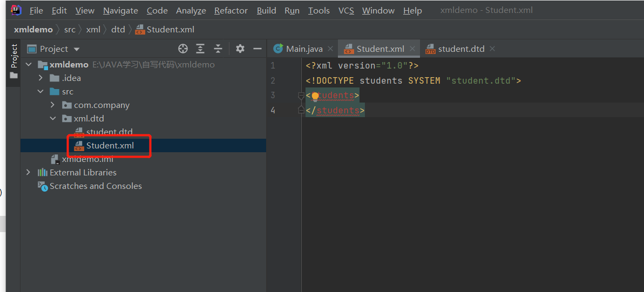Screen dimensions: 644x292
Task: Open the File menu
Action: [x=36, y=11]
